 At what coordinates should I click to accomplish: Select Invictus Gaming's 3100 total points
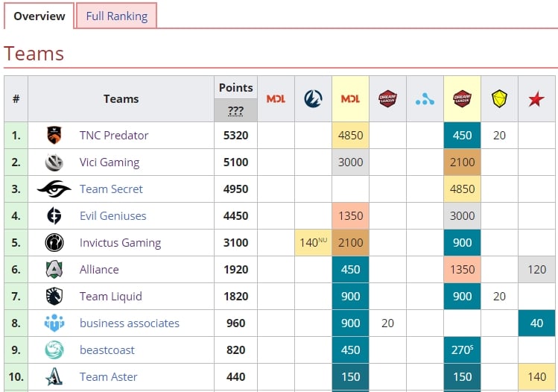(x=235, y=243)
